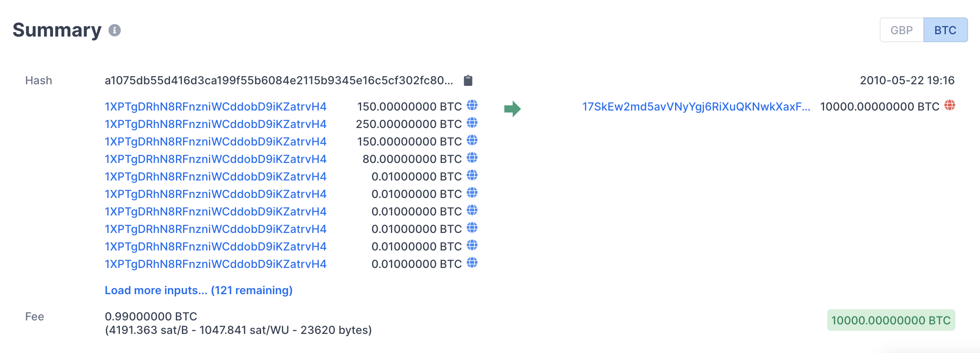980x353 pixels.
Task: Open the first input address link
Action: point(215,107)
